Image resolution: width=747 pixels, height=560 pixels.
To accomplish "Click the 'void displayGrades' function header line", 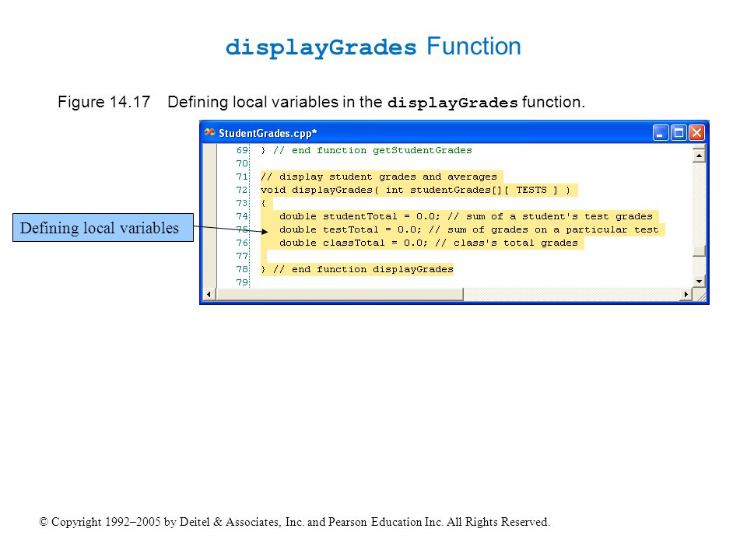I will pyautogui.click(x=416, y=190).
